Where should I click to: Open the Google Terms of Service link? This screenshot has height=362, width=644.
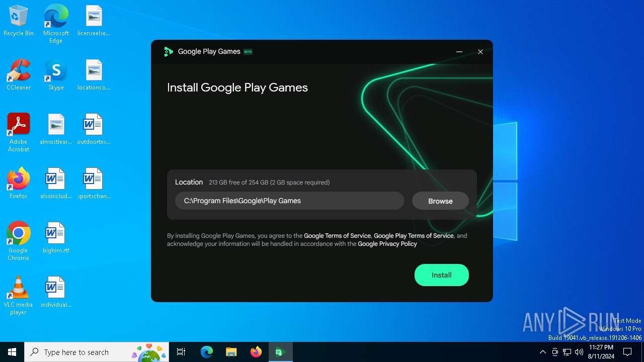[x=337, y=236]
